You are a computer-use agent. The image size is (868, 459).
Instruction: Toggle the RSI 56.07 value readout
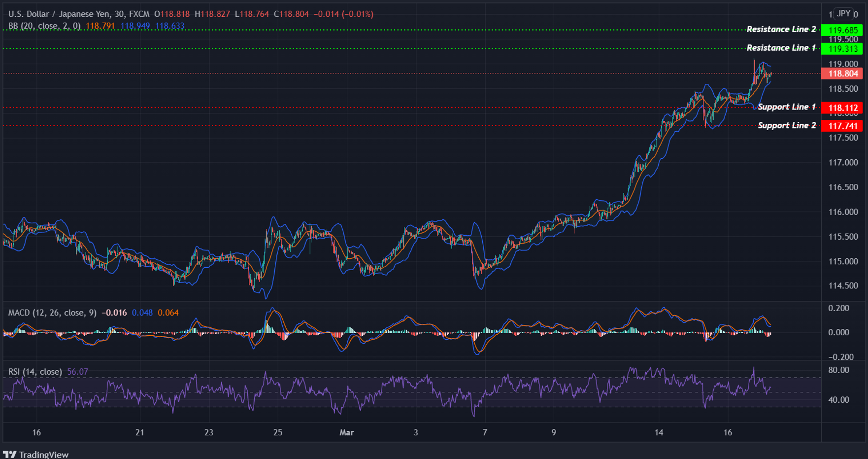(77, 371)
